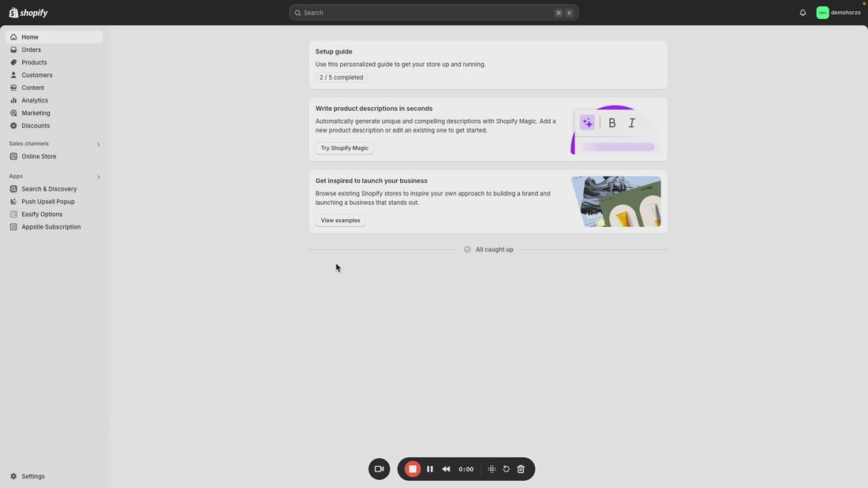Image resolution: width=868 pixels, height=488 pixels.
Task: Expand the Sales channels section chevron
Action: pyautogui.click(x=99, y=144)
